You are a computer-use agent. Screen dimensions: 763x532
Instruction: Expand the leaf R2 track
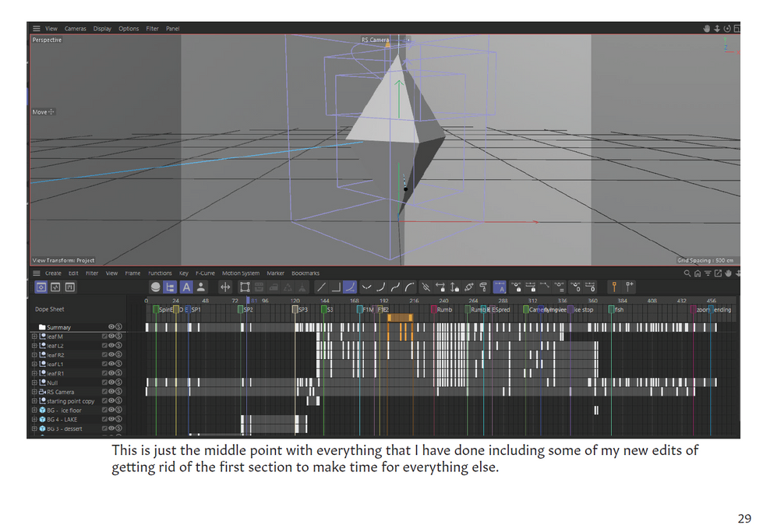(x=34, y=355)
